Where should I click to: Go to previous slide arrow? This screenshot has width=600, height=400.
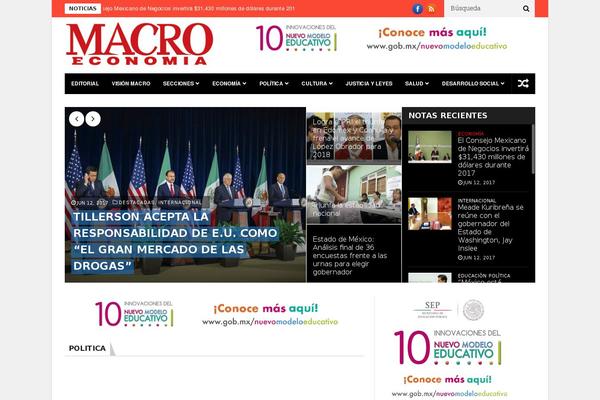[x=77, y=119]
